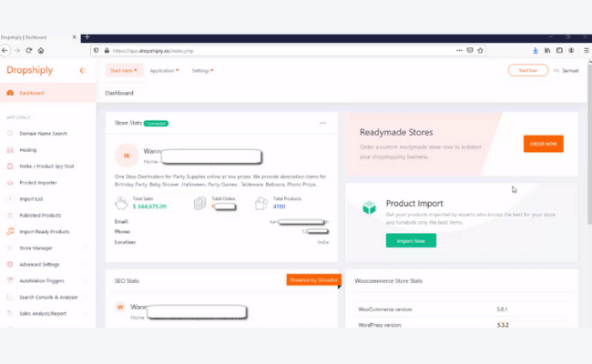The height and width of the screenshot is (364, 592).
Task: Collapse sidebar with double chevron icon
Action: tap(83, 71)
